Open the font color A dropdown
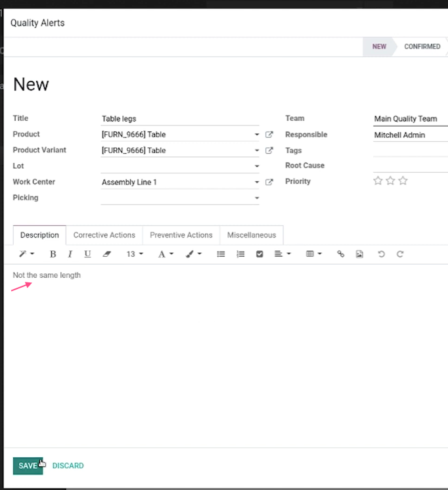The image size is (448, 490). pyautogui.click(x=166, y=254)
